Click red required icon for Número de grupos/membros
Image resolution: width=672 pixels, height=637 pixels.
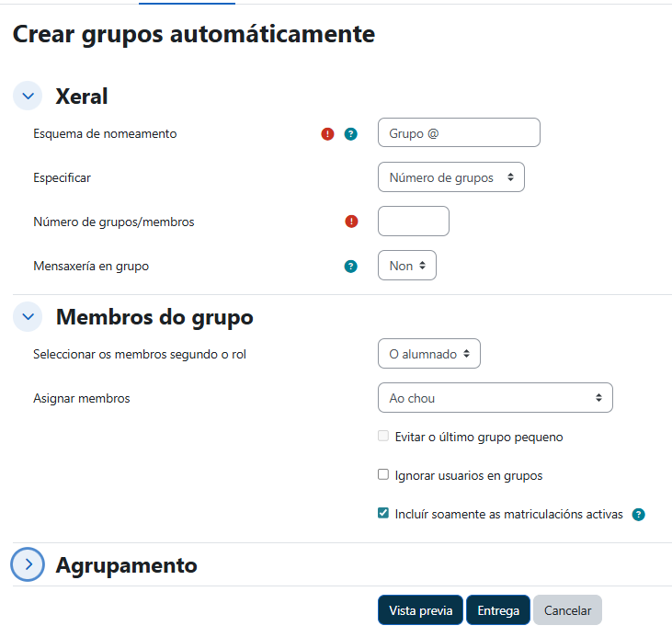pos(350,222)
